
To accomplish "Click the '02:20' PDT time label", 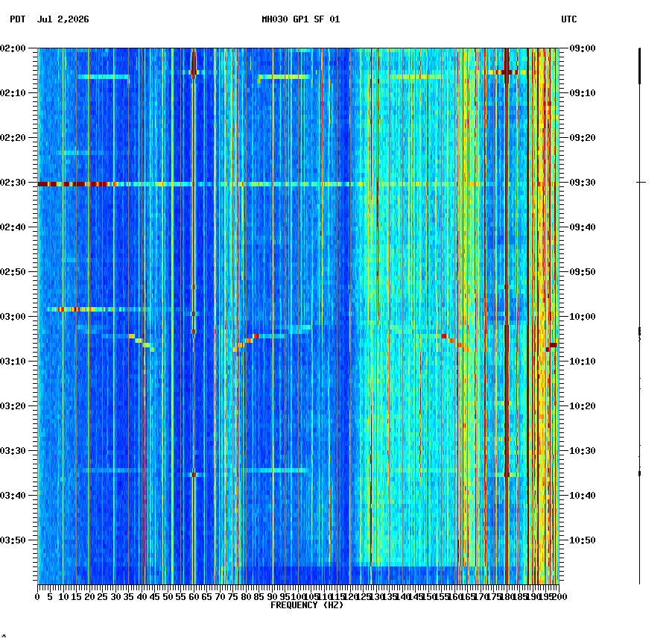I will [x=13, y=138].
